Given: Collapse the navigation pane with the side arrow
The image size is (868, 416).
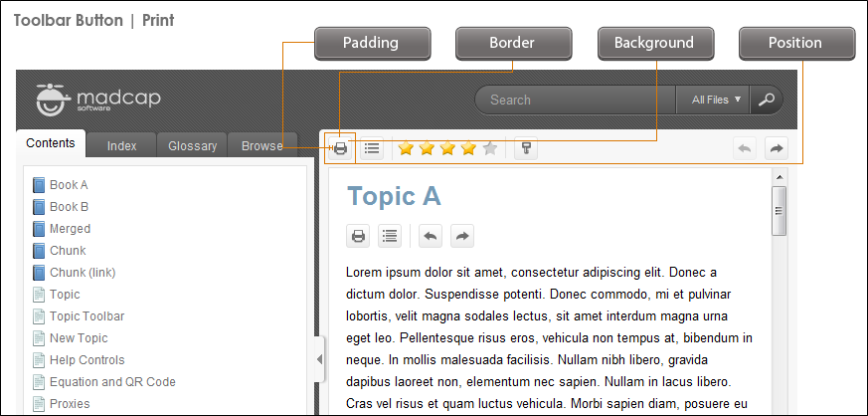Looking at the screenshot, I should tap(319, 359).
